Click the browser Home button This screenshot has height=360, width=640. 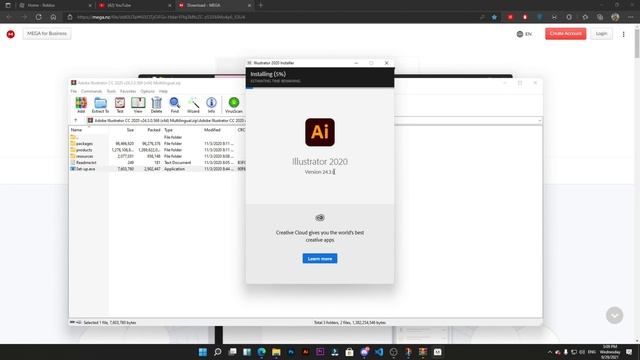pos(53,17)
